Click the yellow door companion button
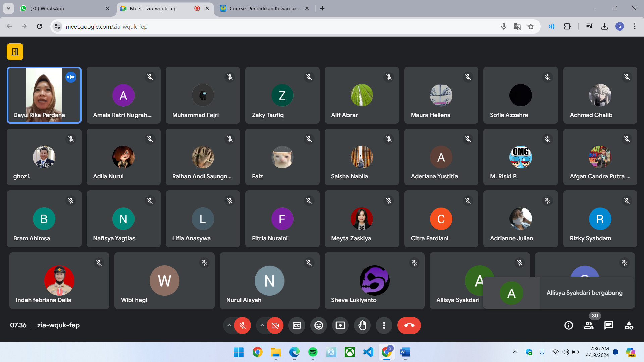The width and height of the screenshot is (644, 362). pyautogui.click(x=15, y=52)
